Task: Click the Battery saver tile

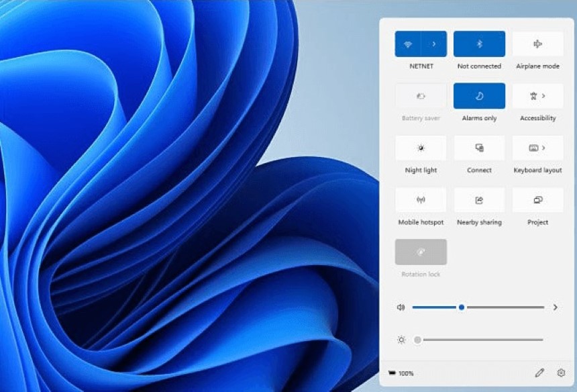Action: 421,96
